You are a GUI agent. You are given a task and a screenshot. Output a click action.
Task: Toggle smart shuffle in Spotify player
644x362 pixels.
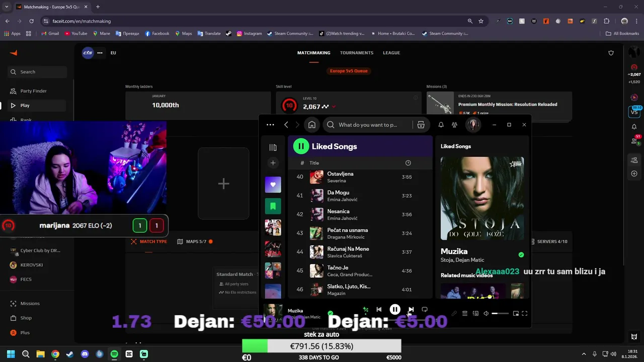[x=366, y=310]
